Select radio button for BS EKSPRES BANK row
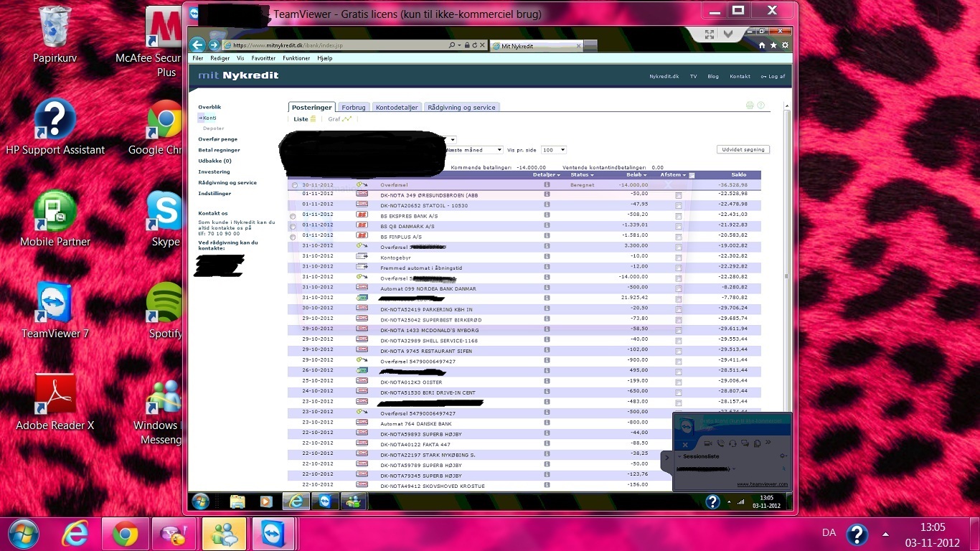This screenshot has height=551, width=980. (293, 215)
